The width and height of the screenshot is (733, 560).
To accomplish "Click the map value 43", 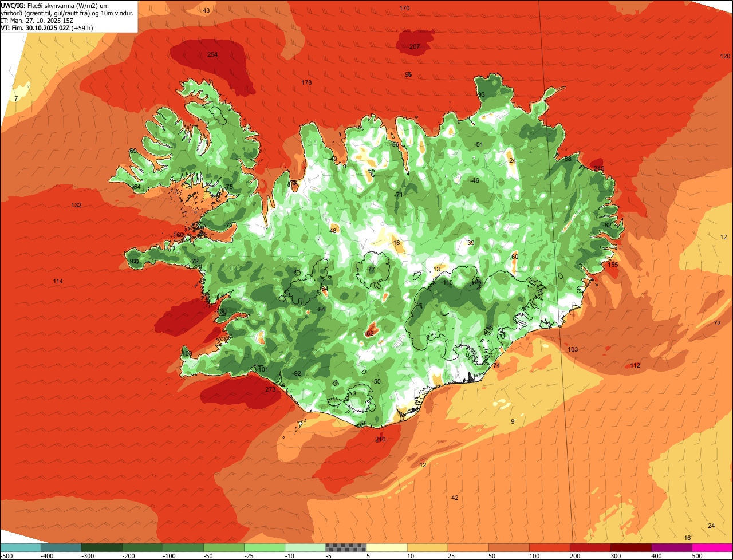I will click(206, 10).
